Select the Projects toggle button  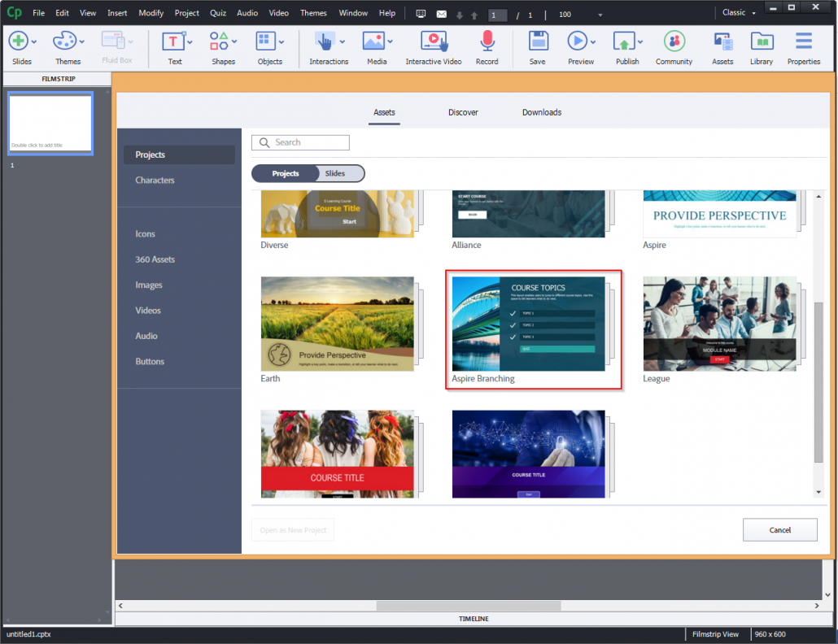[285, 173]
